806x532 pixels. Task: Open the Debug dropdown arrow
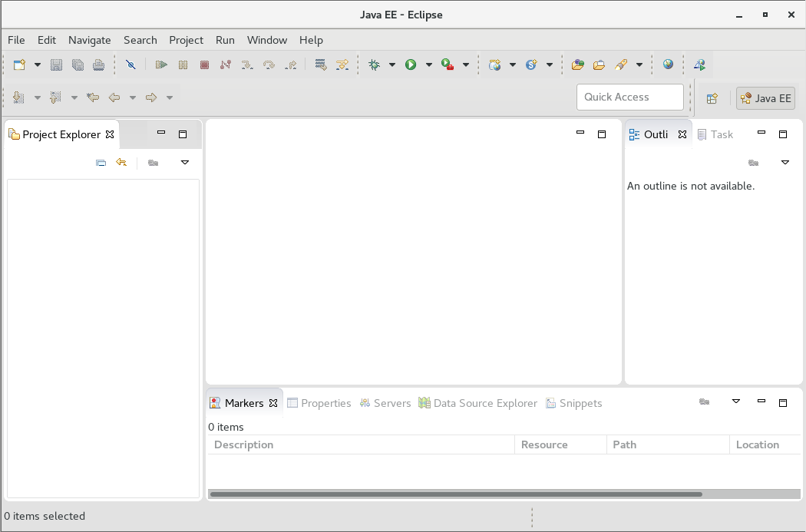pyautogui.click(x=391, y=64)
